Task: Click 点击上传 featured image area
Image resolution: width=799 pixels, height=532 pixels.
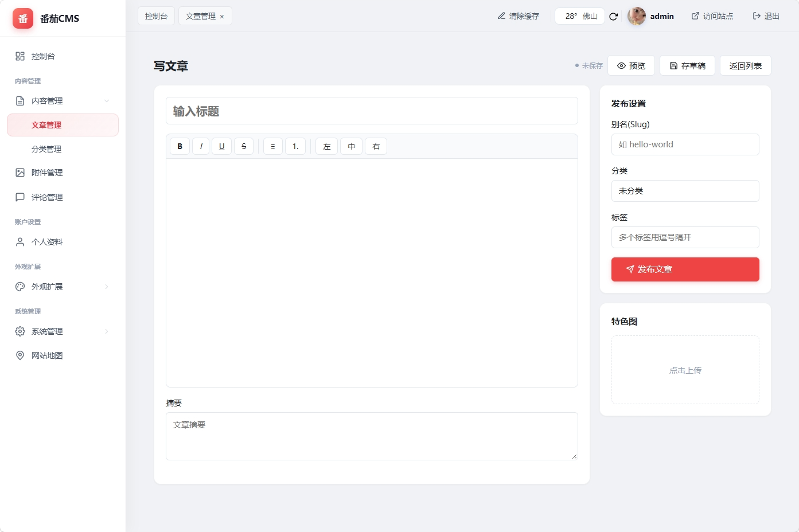Action: coord(685,370)
